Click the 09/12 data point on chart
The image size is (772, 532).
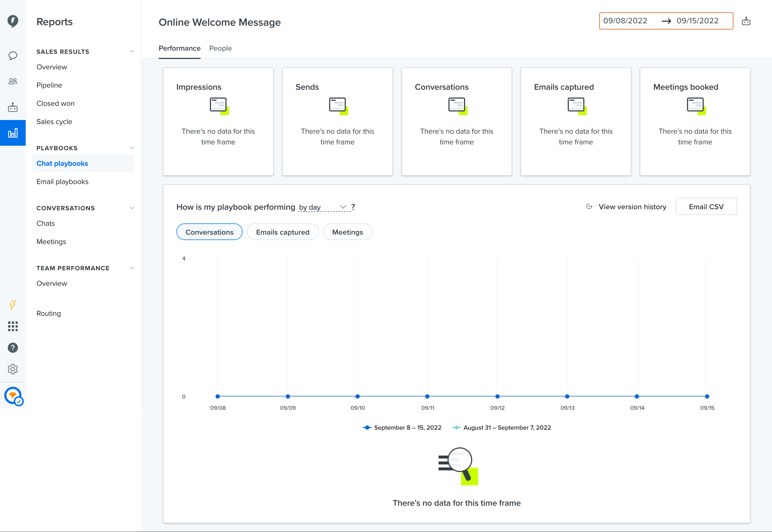498,396
